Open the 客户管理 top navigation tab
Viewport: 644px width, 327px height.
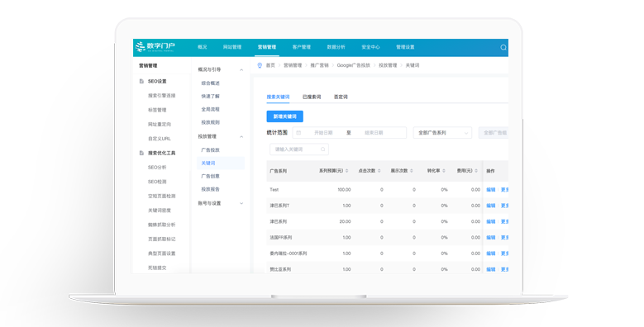click(x=302, y=47)
